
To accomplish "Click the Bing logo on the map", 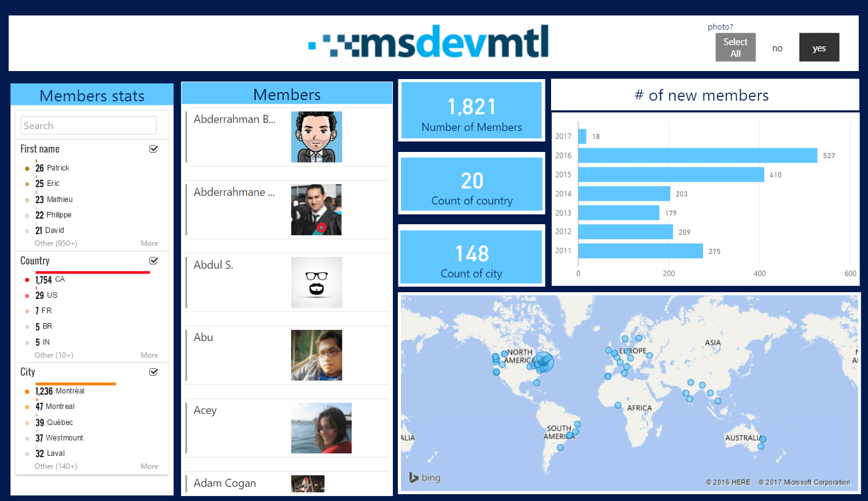I will [x=424, y=478].
